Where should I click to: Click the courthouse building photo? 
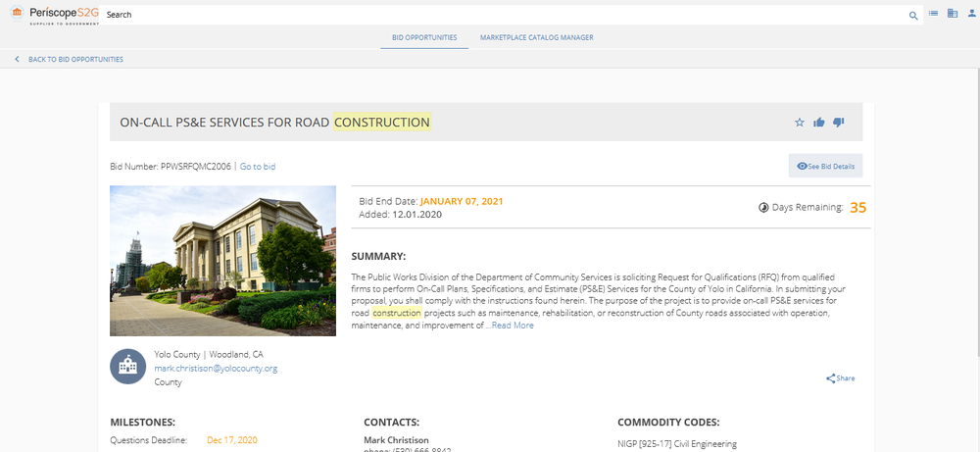223,261
